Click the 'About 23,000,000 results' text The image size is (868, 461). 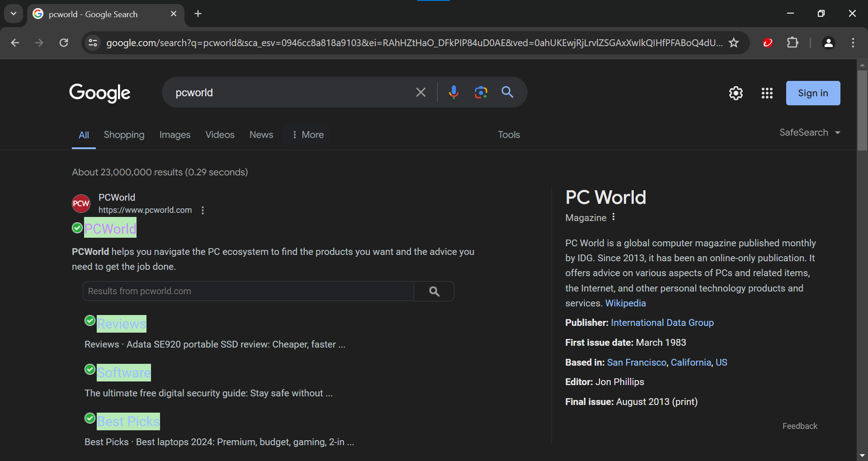tap(160, 172)
